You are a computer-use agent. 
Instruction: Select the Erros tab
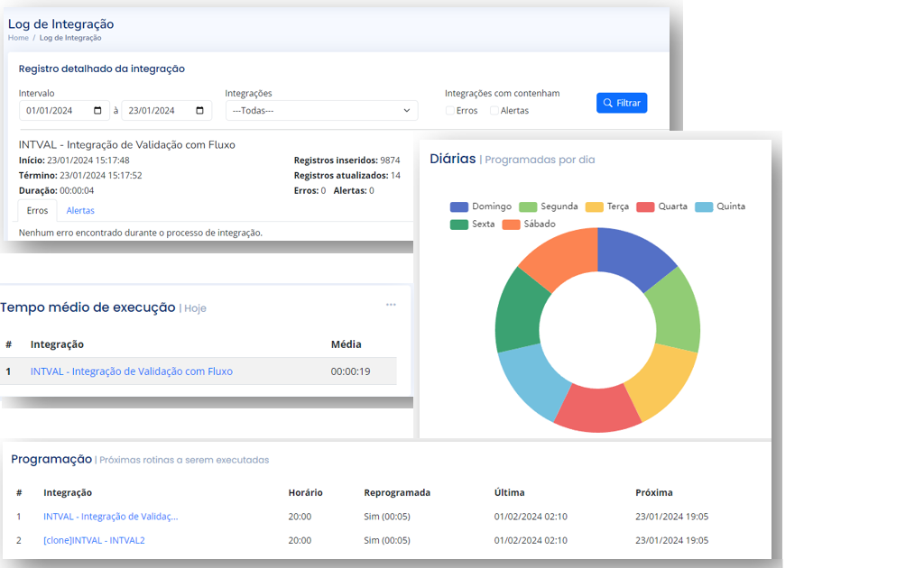tap(37, 211)
